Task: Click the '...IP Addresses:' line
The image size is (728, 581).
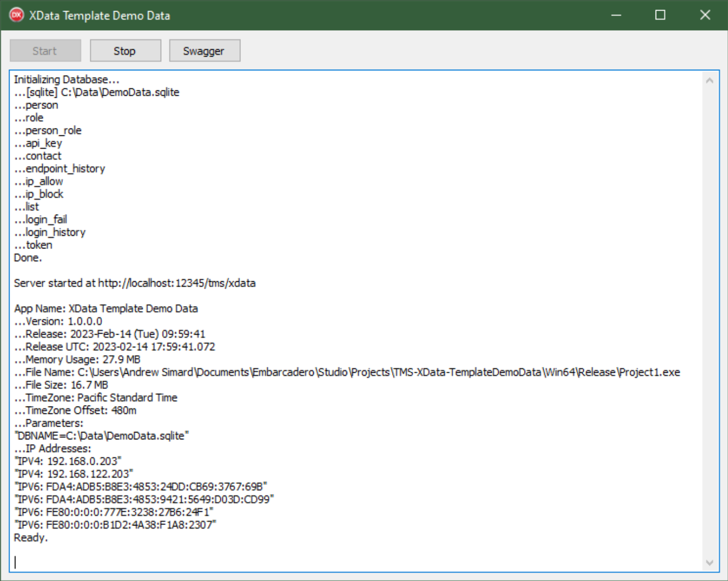Action: point(52,448)
